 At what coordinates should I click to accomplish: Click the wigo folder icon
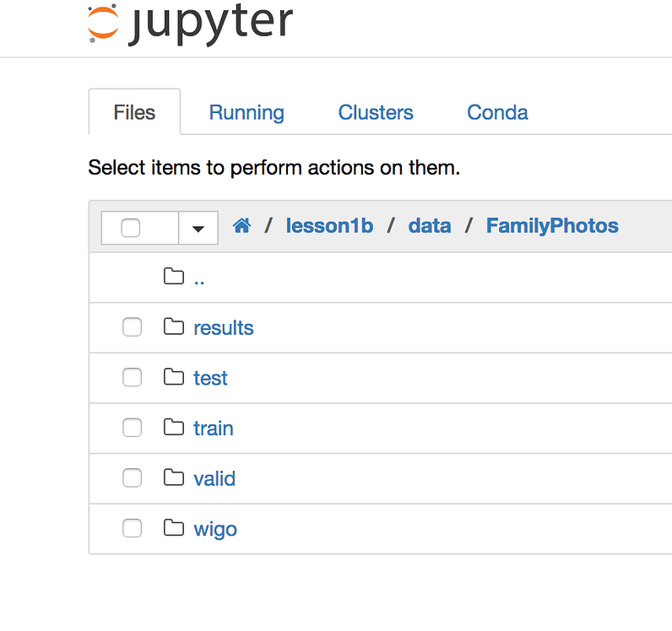[x=174, y=529]
